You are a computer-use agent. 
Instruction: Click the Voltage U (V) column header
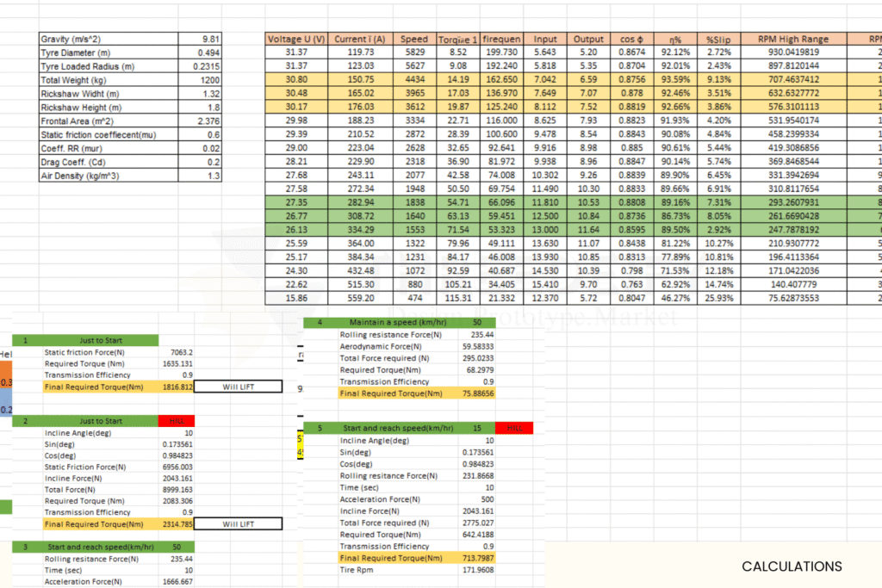[x=296, y=39]
